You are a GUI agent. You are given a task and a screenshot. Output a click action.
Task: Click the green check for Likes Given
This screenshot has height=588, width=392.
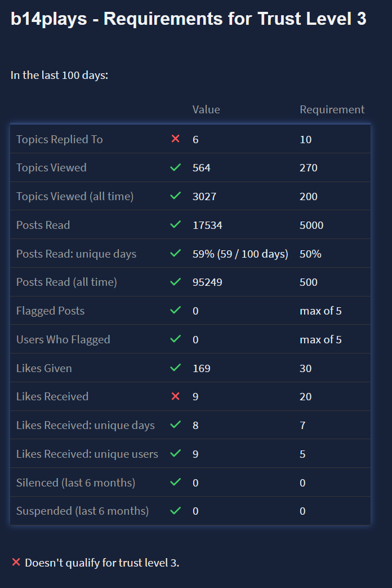(175, 368)
